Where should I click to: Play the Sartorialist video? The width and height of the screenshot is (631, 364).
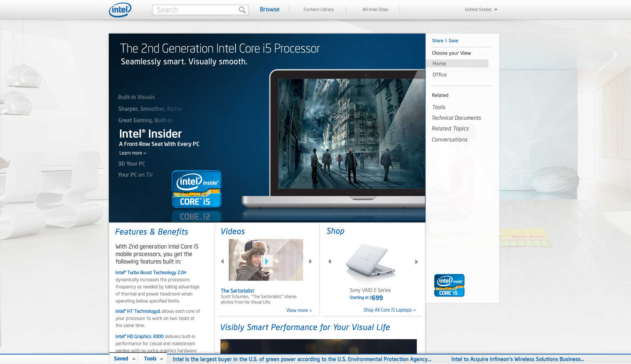267,261
